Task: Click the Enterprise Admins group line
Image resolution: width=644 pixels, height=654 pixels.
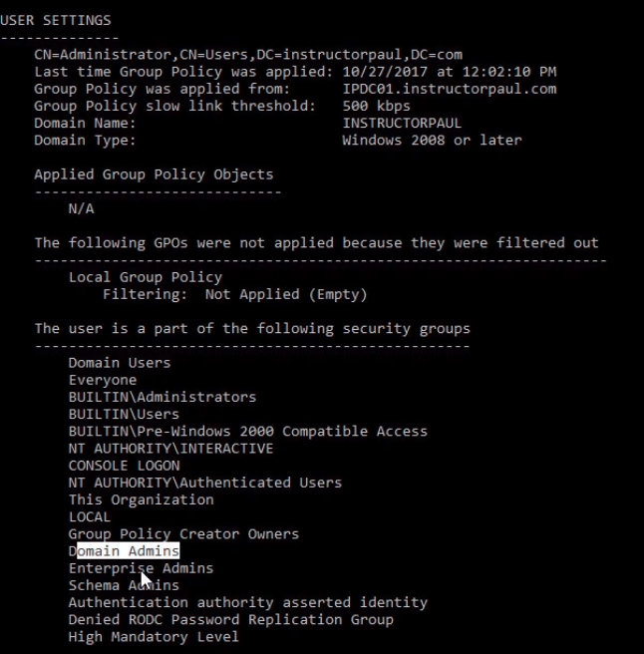Action: click(x=141, y=568)
